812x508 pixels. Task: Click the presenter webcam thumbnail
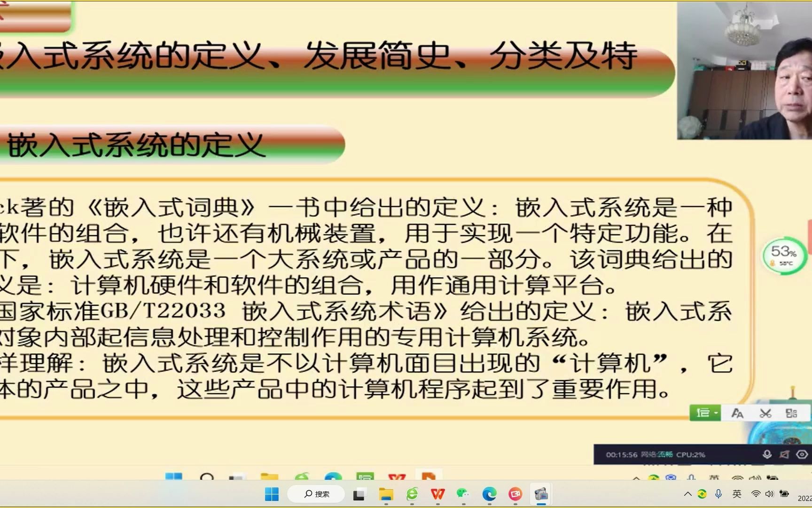[744, 71]
